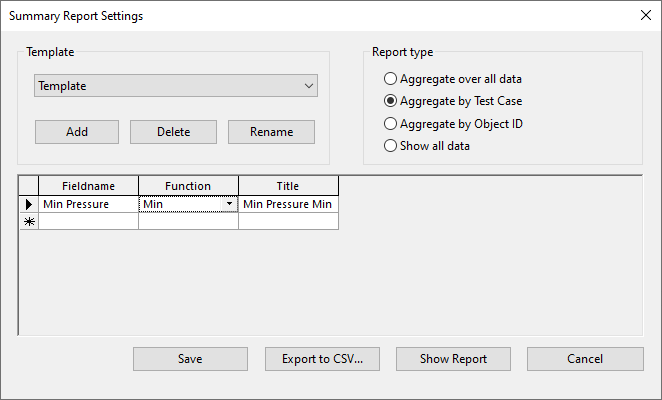Click the new row asterisk marker
The height and width of the screenshot is (400, 662).
pyautogui.click(x=28, y=221)
